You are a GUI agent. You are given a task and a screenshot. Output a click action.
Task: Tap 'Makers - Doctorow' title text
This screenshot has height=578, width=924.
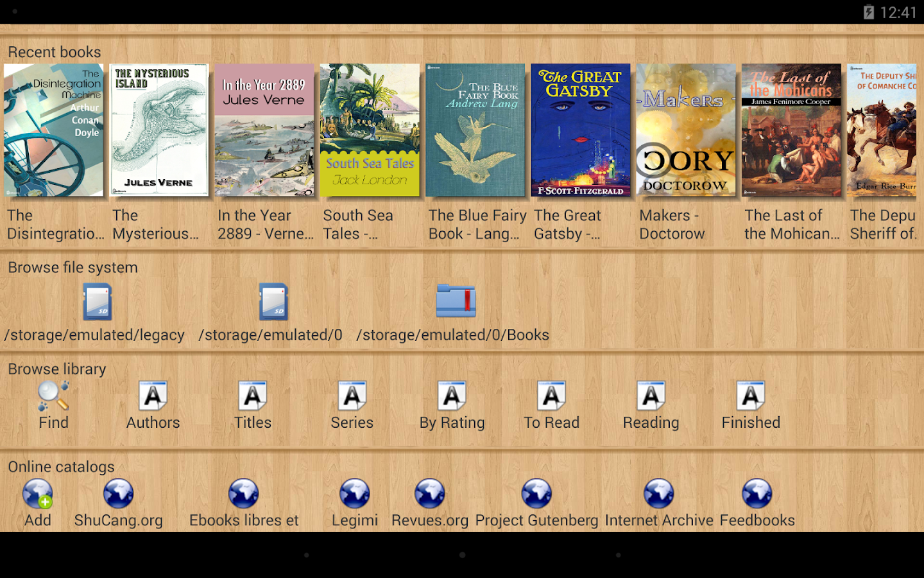coord(672,225)
